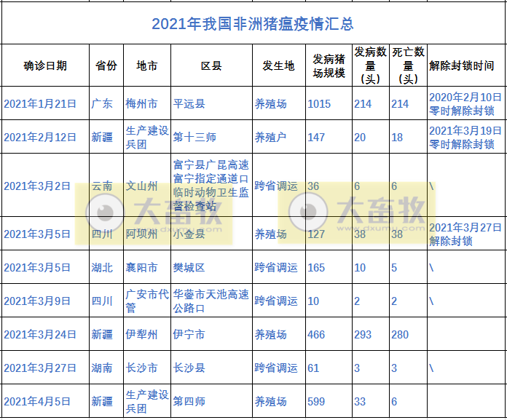Screen dimensions: 507x420
Task: Select the 发病猪场规模 column header
Action: (x=329, y=66)
